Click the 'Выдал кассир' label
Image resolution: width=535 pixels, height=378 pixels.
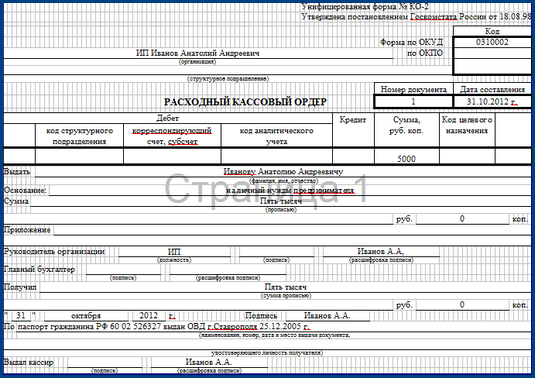(x=29, y=362)
